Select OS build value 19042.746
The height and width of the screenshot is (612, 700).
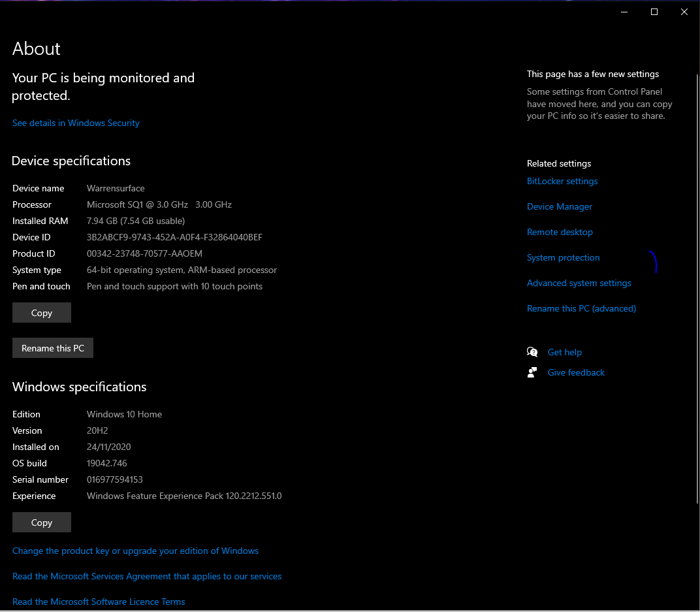[106, 463]
